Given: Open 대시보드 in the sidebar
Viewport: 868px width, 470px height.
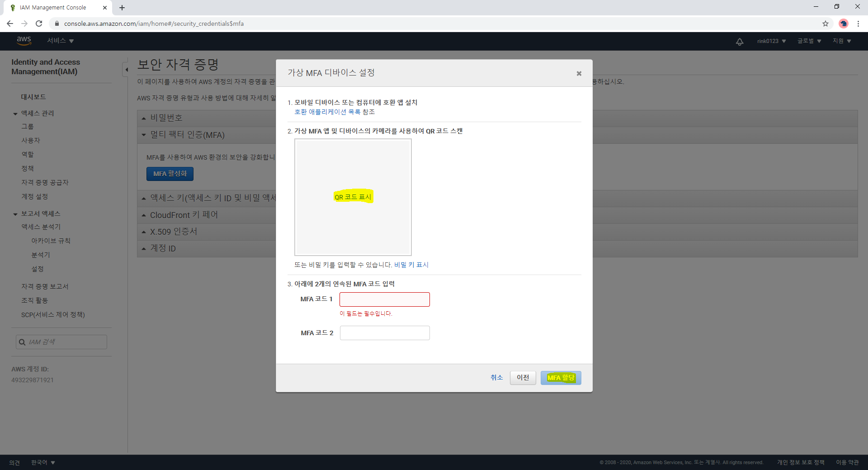Looking at the screenshot, I should click(x=33, y=97).
